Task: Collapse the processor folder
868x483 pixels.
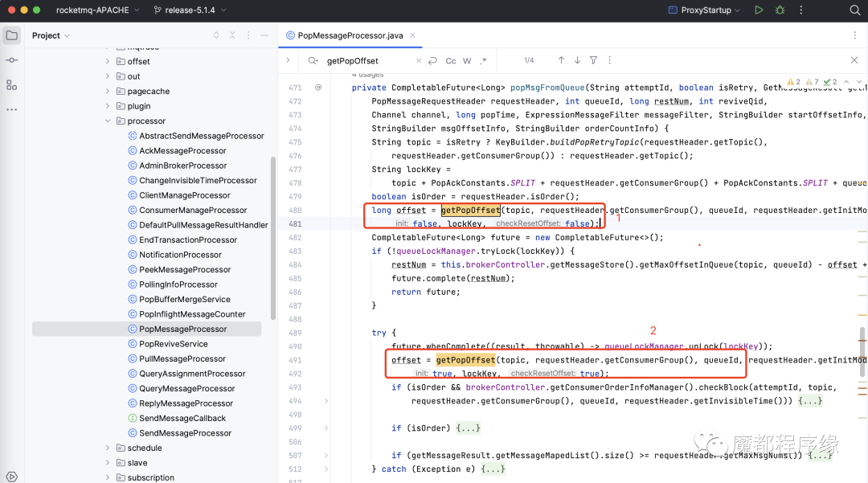Action: pyautogui.click(x=108, y=121)
